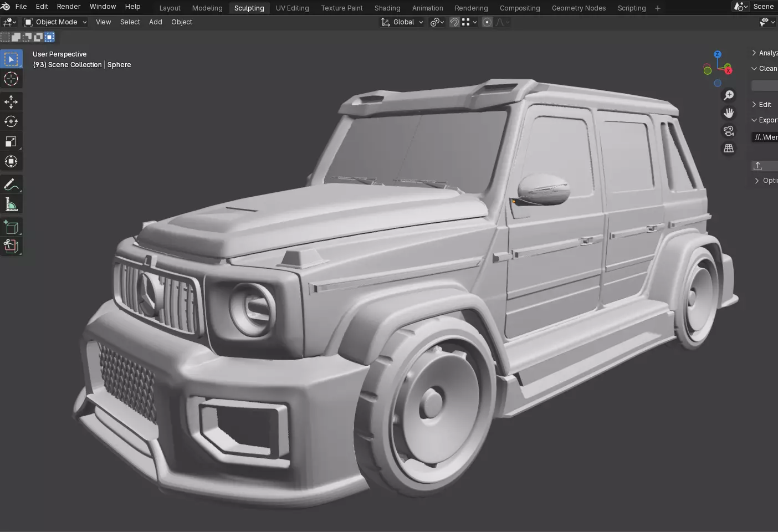Expand the Analyze panel

point(765,53)
